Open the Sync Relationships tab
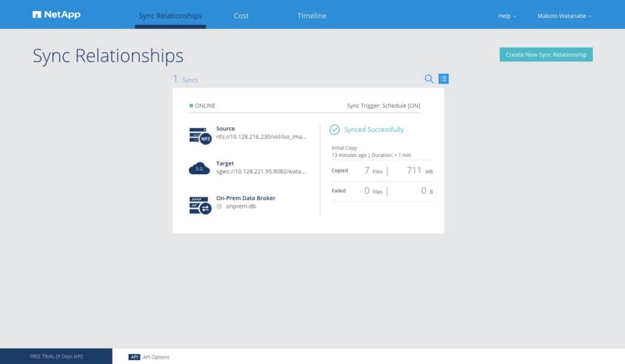 [x=170, y=16]
